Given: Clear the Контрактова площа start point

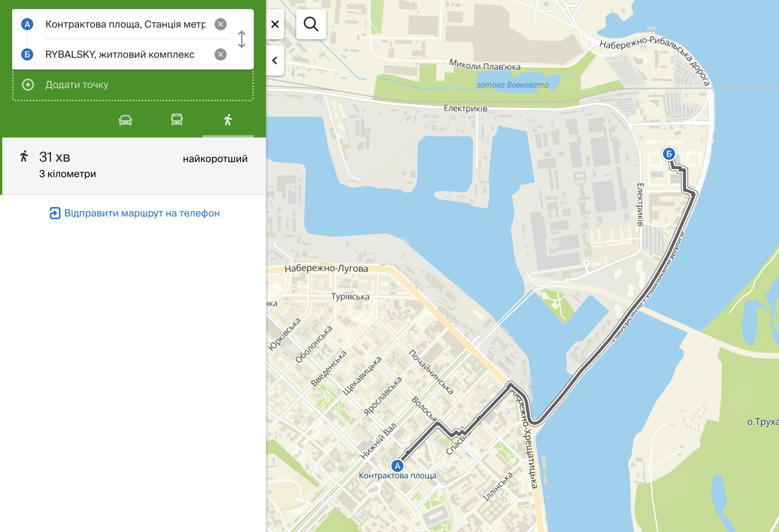Looking at the screenshot, I should click(x=220, y=24).
